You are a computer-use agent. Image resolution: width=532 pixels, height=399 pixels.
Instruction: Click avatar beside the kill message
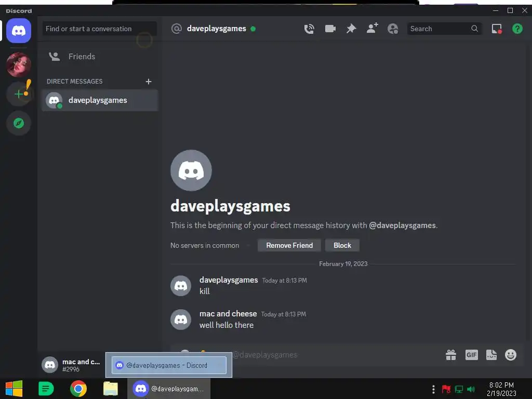(180, 286)
